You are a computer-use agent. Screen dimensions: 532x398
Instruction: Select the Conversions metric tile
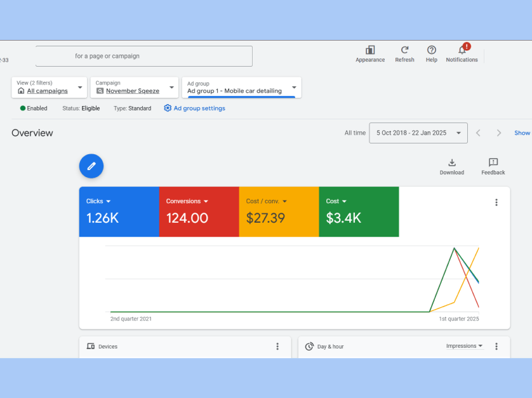click(x=199, y=211)
